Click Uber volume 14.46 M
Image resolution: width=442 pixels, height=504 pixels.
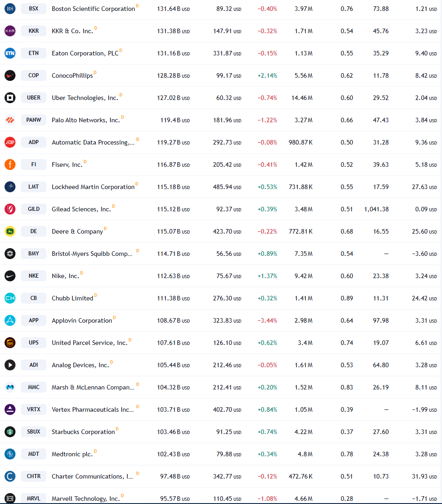(x=302, y=98)
